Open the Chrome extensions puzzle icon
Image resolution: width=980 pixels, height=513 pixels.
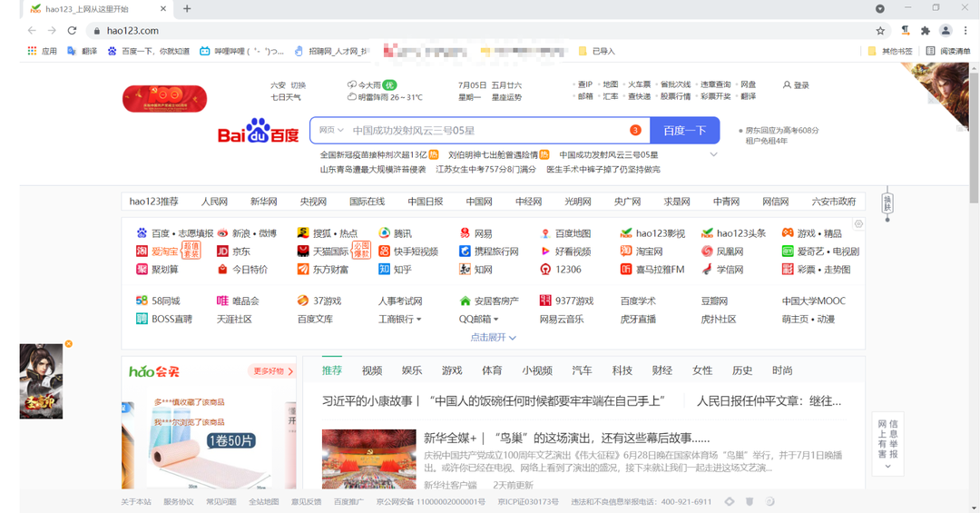[x=926, y=31]
